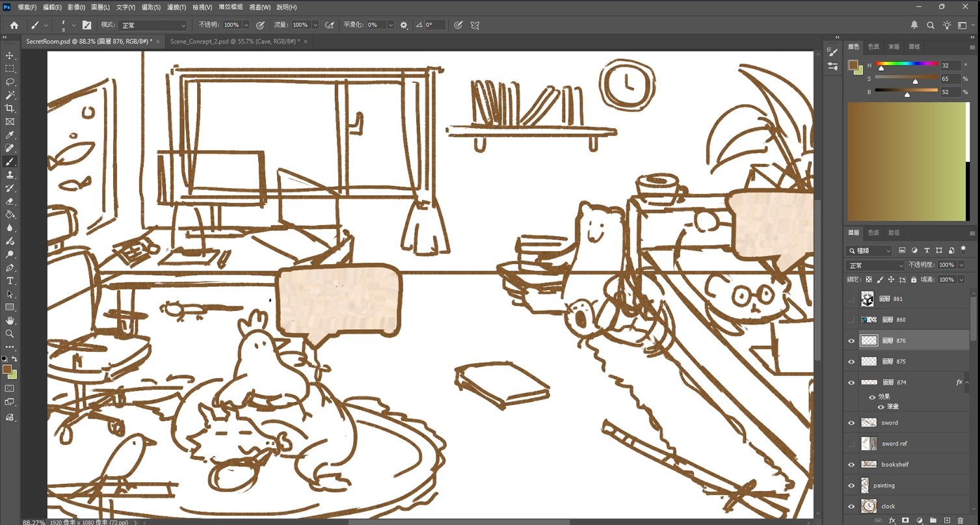Select the Horizontal Type tool

pos(10,281)
